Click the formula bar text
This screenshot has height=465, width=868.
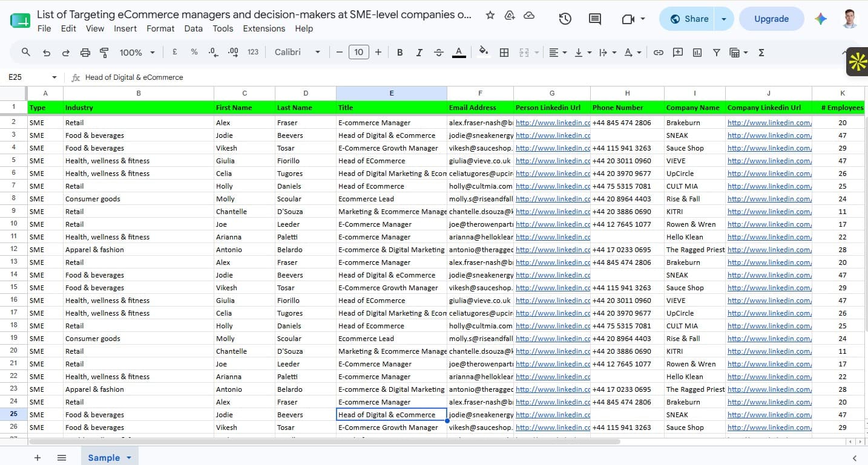[x=134, y=77]
